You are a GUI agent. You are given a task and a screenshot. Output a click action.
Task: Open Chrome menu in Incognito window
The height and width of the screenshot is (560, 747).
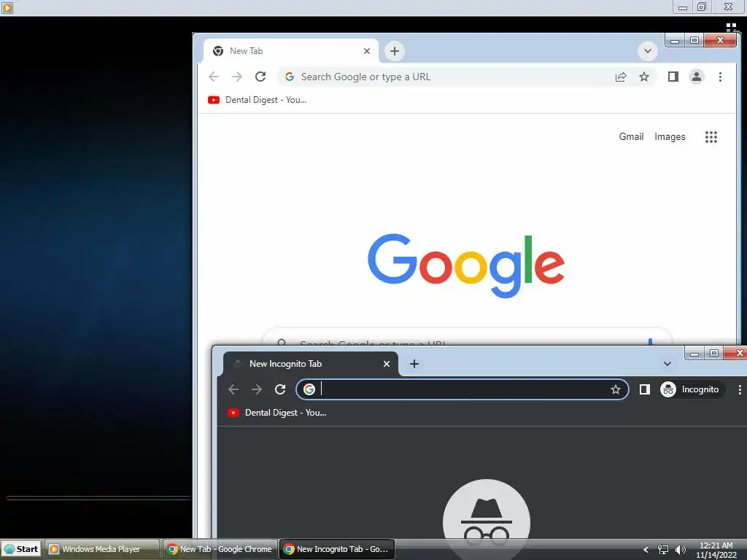click(740, 389)
